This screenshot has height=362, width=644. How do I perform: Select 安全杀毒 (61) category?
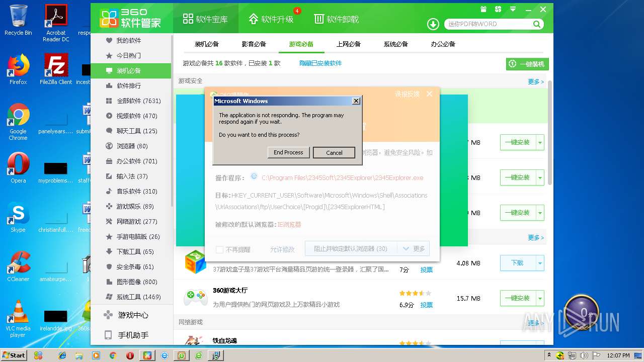(x=131, y=266)
